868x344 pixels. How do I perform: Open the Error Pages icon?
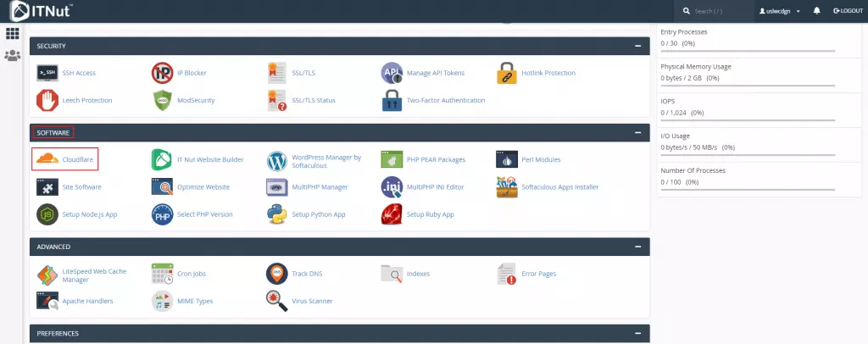click(507, 274)
